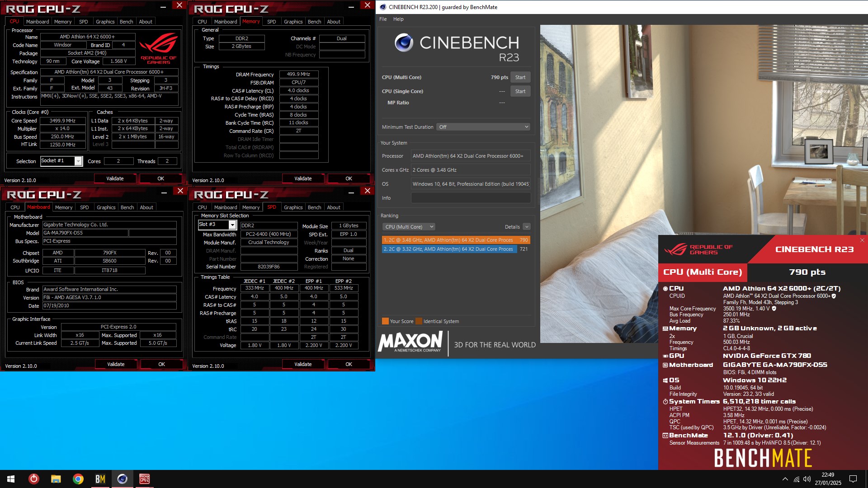Click the Your Score orange legend swatch

click(x=385, y=321)
